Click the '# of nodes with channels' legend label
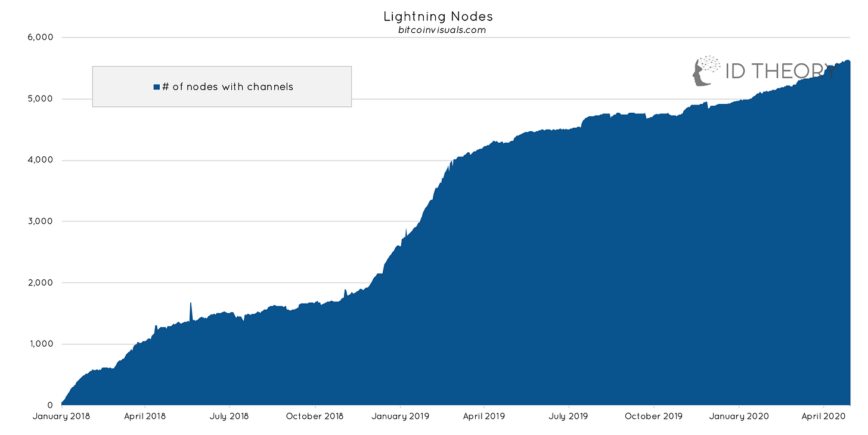This screenshot has width=868, height=435. click(228, 87)
